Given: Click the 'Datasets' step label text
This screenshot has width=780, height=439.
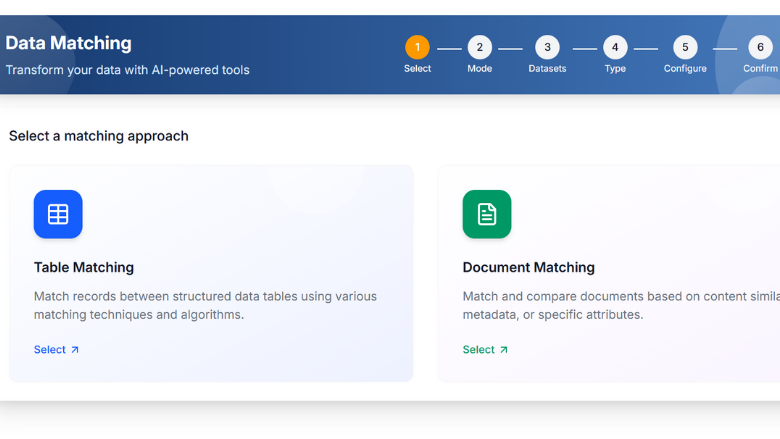Looking at the screenshot, I should pyautogui.click(x=547, y=69).
